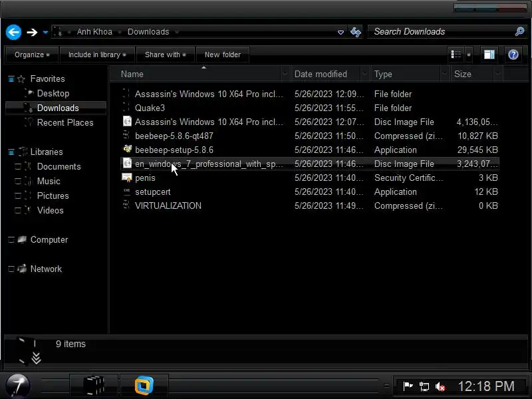Expand the Documents library

coord(18,167)
